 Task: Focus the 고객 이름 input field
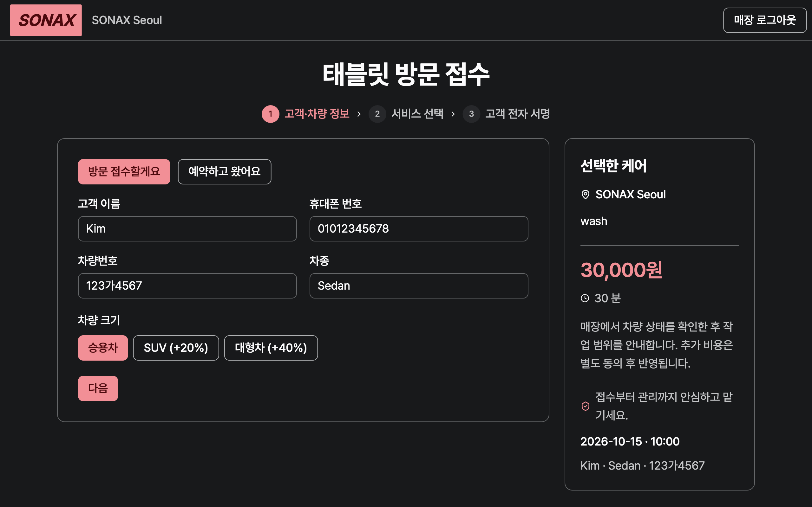click(x=187, y=229)
